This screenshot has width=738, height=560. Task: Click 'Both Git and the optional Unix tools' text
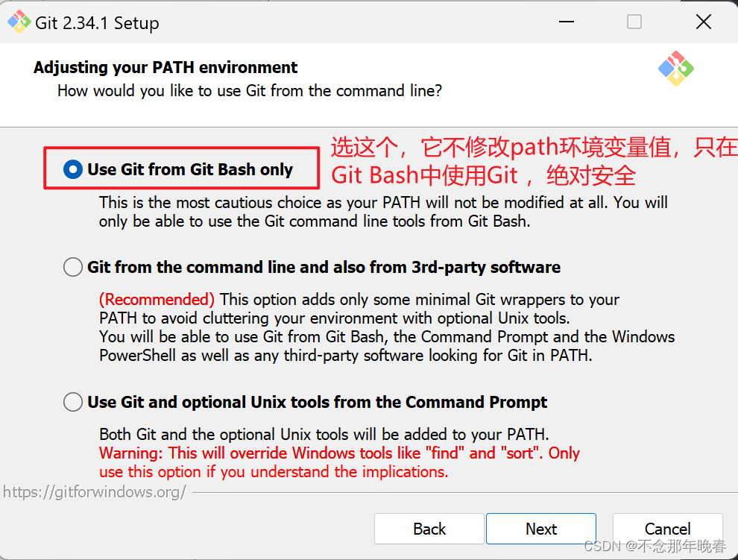(324, 434)
